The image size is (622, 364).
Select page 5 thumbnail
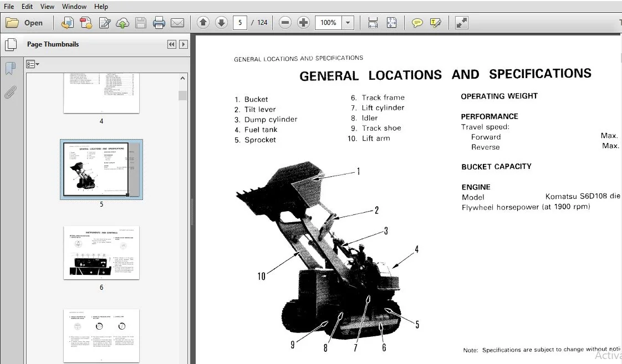click(x=101, y=170)
